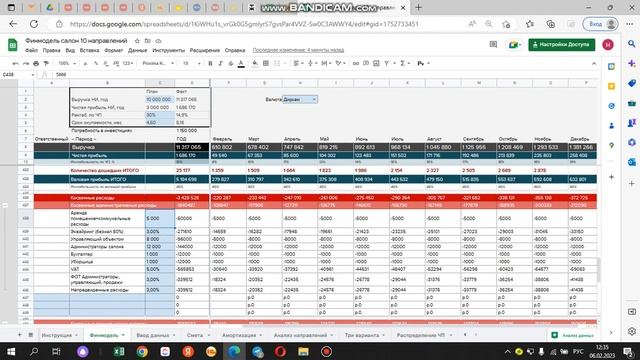Open the number format 123 dropdown

point(128,64)
